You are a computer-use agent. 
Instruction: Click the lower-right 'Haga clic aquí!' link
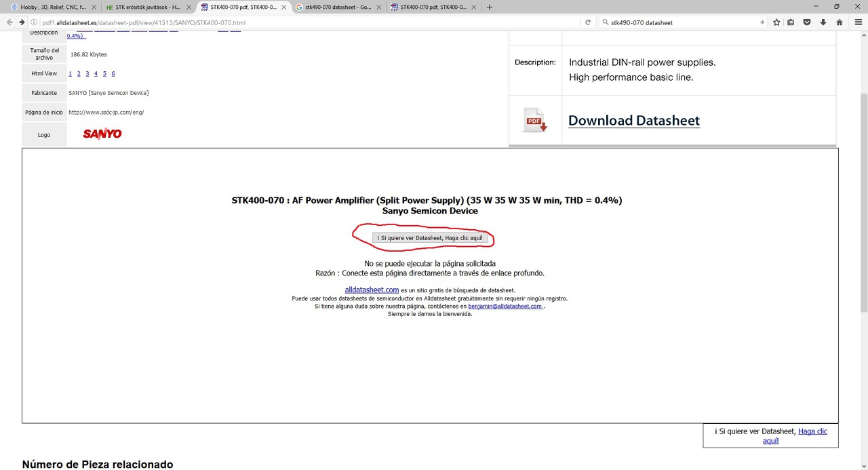pos(795,435)
